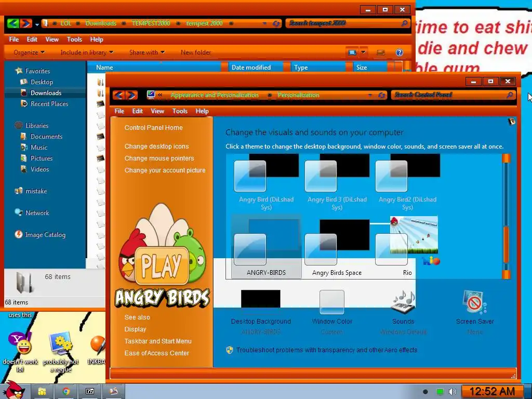Show the preview pane in Explorer toolbar
532x399 pixels.
(x=381, y=52)
